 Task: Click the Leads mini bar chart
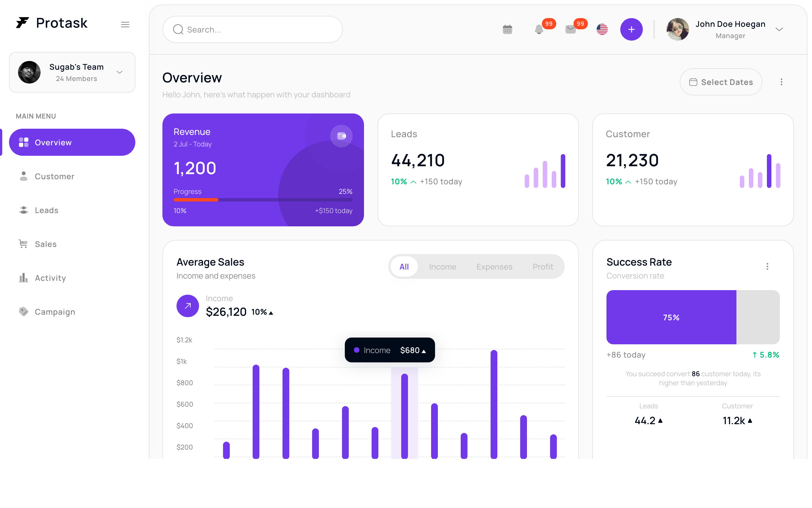[545, 171]
